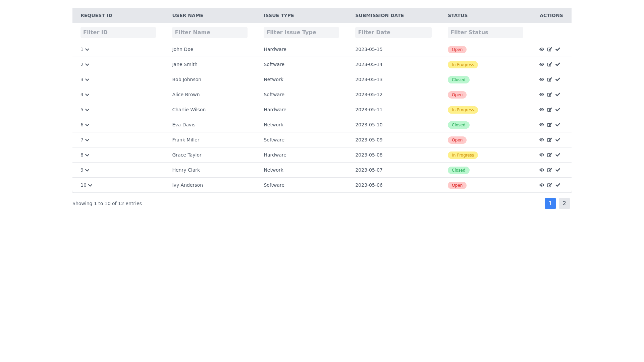Expand row for request ID 1
644x362 pixels.
87,50
